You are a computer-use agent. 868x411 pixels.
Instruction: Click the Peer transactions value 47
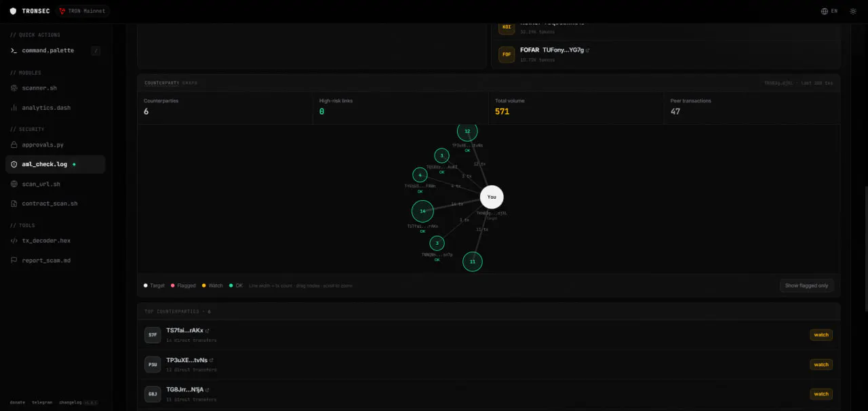coord(675,112)
